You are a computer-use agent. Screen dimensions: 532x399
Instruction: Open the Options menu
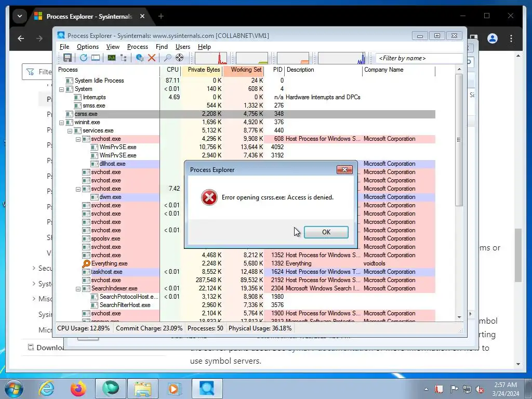(87, 47)
